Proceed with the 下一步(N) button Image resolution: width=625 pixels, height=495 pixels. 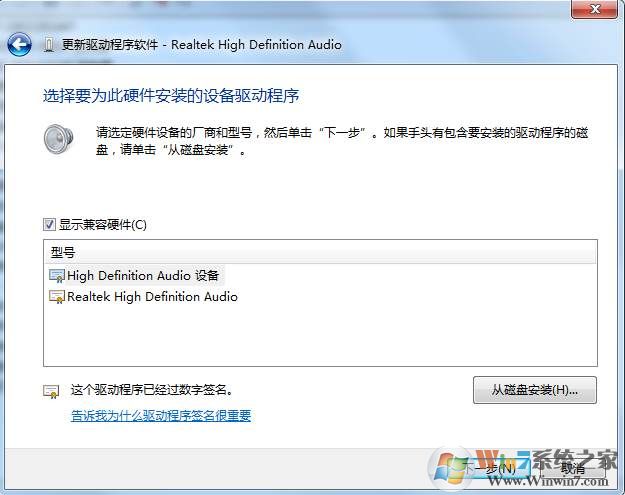point(487,468)
